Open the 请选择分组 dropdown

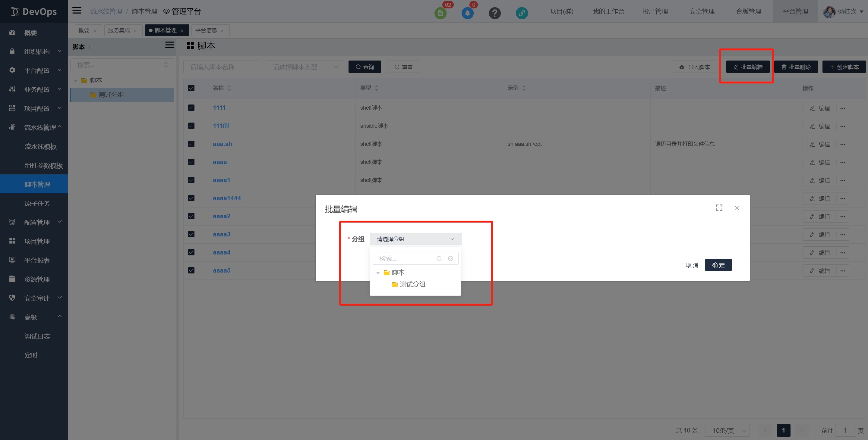pyautogui.click(x=415, y=239)
